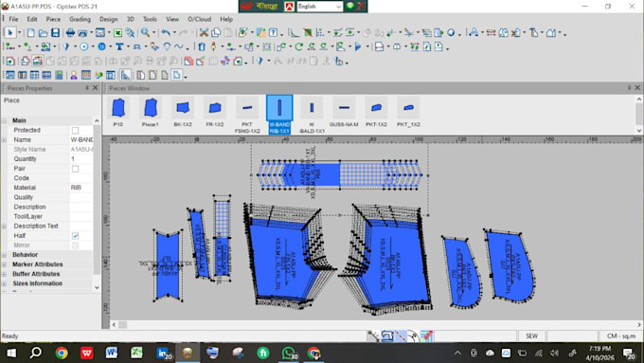The height and width of the screenshot is (363, 644).
Task: Open a file with the folder icon
Action: (44, 32)
